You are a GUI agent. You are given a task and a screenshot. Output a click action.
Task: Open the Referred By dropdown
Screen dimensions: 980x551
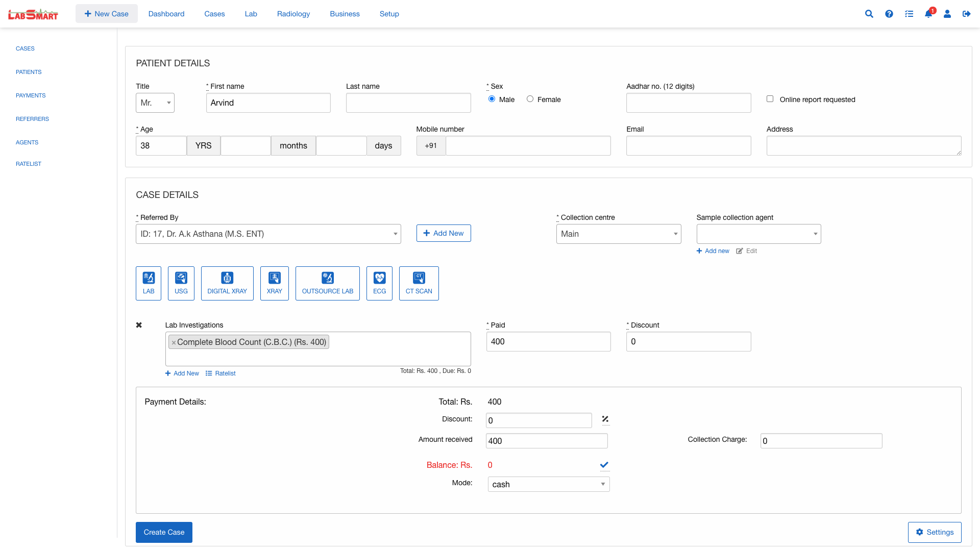click(268, 234)
